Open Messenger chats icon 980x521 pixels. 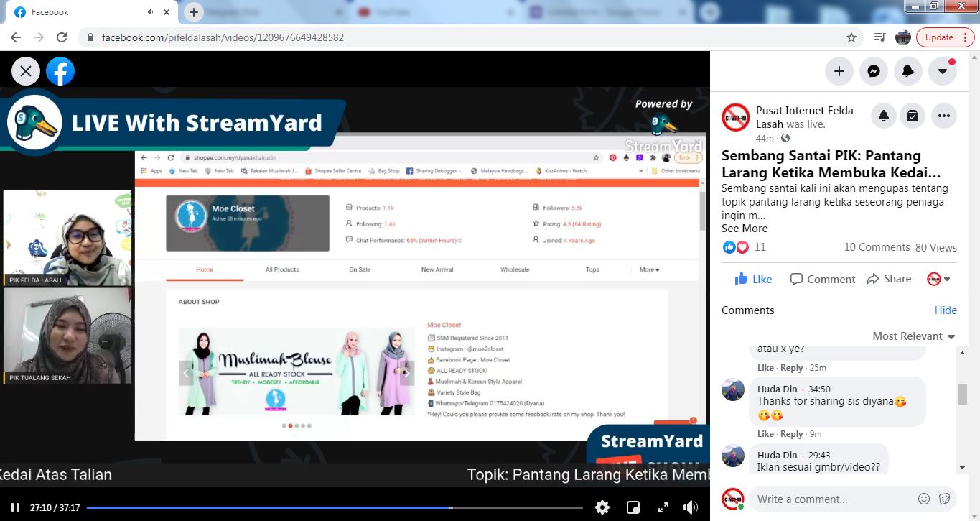(874, 71)
